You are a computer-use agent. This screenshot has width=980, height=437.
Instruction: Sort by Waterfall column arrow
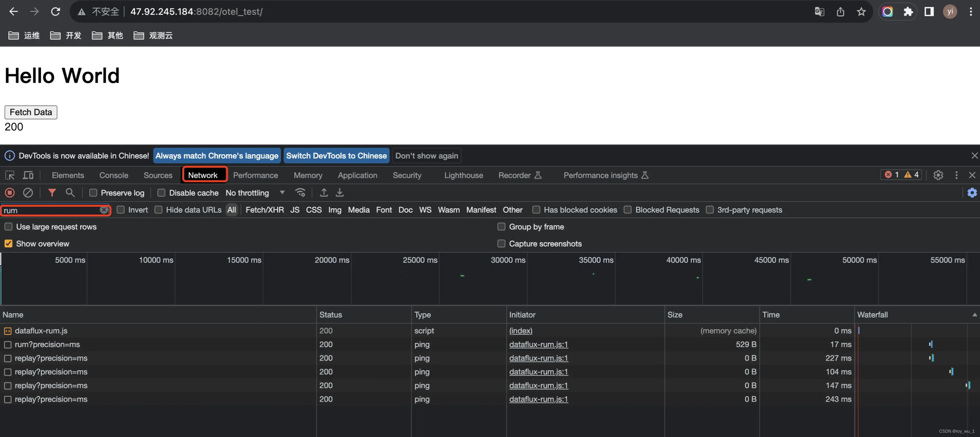click(974, 315)
